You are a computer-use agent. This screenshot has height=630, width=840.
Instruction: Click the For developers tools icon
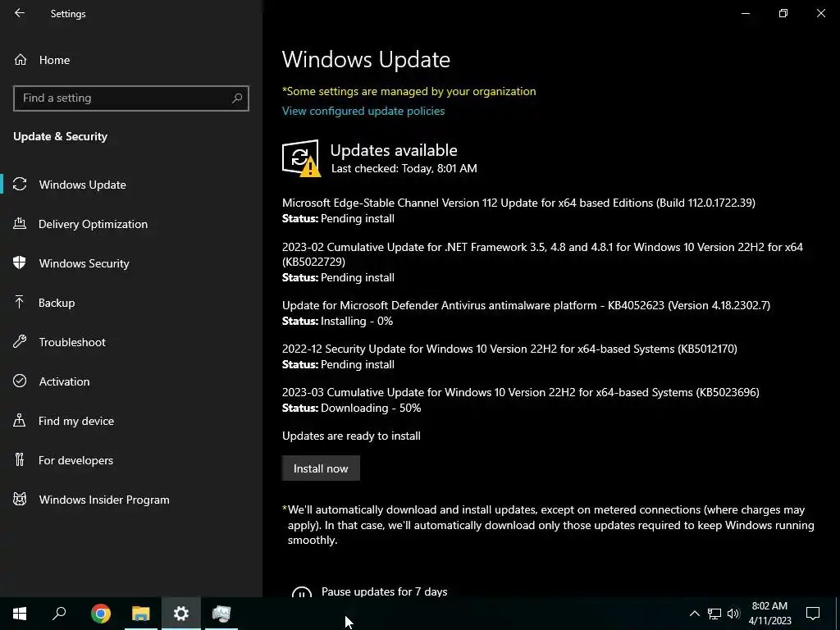point(20,460)
